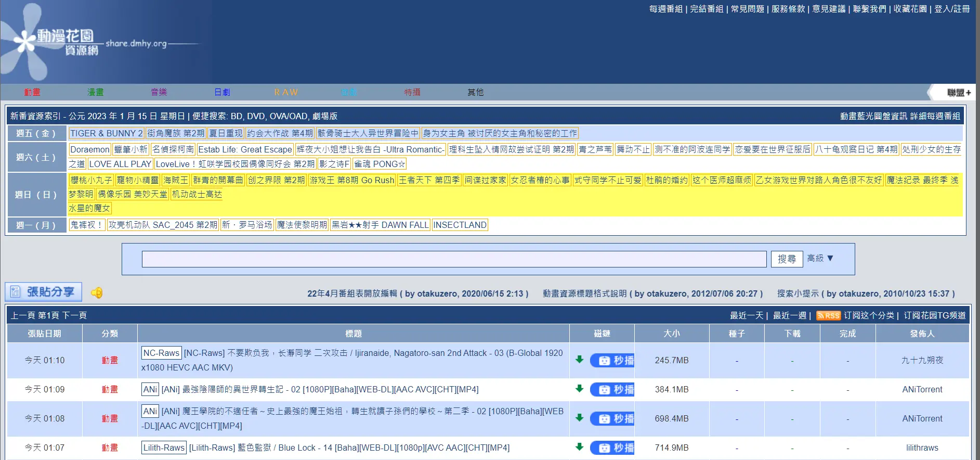Sort by 種子 seeds column header
This screenshot has height=460, width=980.
point(737,334)
